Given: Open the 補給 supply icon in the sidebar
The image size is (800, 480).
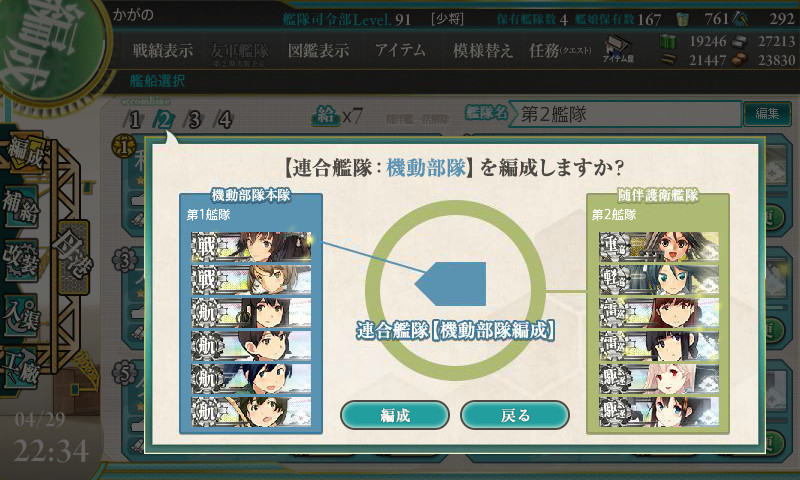Looking at the screenshot, I should pyautogui.click(x=20, y=207).
